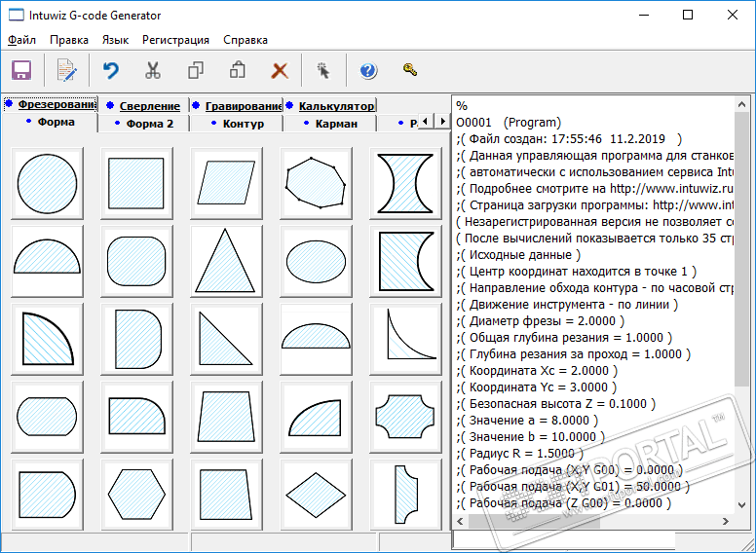This screenshot has height=553, width=756.
Task: Click the Cut scissors icon
Action: 153,71
